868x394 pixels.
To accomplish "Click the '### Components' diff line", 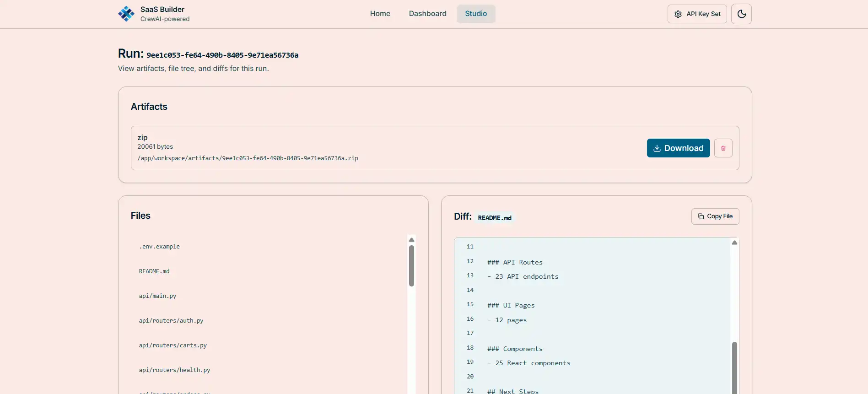I will 515,349.
